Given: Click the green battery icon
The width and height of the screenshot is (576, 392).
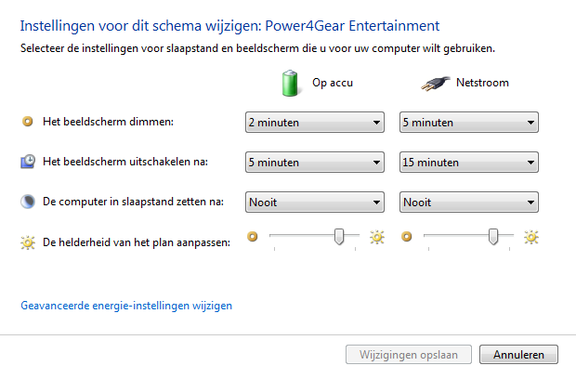Looking at the screenshot, I should [x=291, y=84].
